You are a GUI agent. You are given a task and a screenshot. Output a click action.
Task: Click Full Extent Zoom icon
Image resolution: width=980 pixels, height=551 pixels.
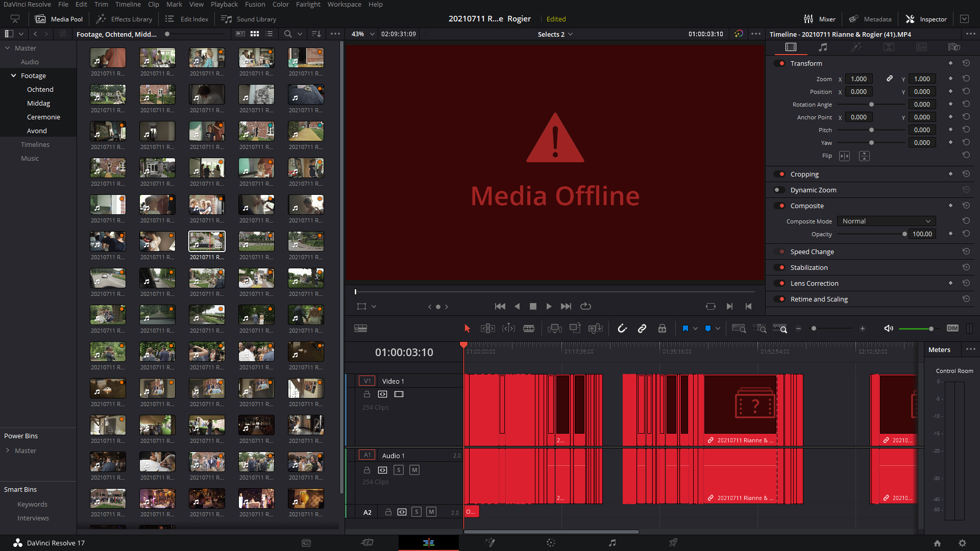739,329
